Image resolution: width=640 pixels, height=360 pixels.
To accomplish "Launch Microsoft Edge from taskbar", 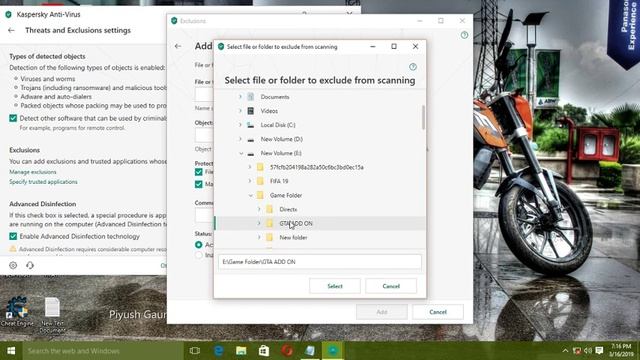I will 218,351.
